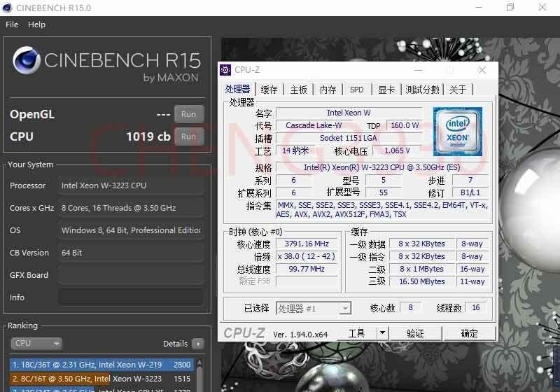Click the Cinebench title bar app icon
Viewport: 560px width, 392px height.
pyautogui.click(x=7, y=8)
